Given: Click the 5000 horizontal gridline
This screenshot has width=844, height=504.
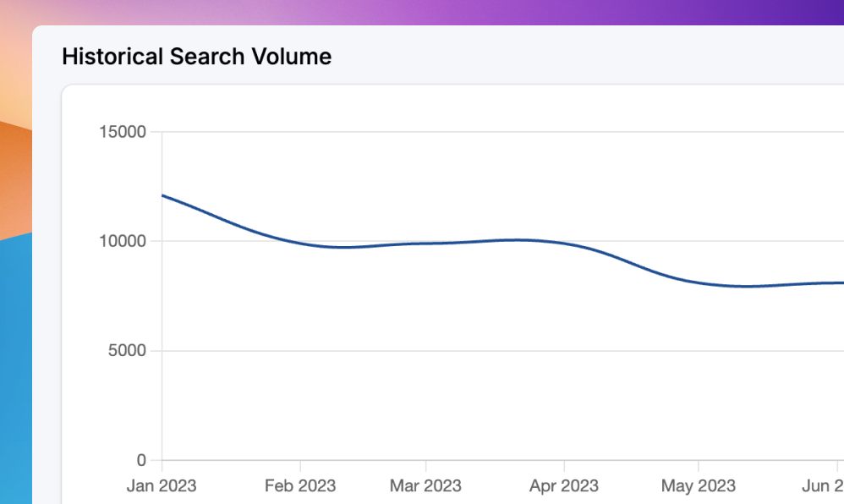Looking at the screenshot, I should pos(507,351).
